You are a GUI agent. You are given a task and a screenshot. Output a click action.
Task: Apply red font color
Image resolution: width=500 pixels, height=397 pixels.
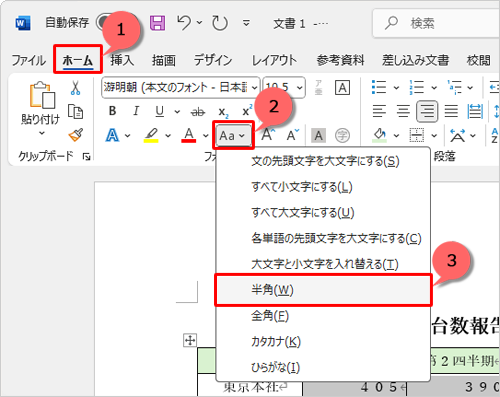189,135
